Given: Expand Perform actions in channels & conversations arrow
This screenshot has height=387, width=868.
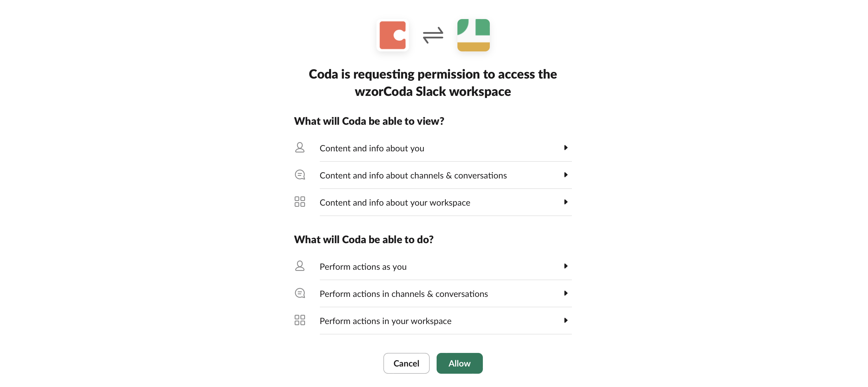Looking at the screenshot, I should click(566, 293).
